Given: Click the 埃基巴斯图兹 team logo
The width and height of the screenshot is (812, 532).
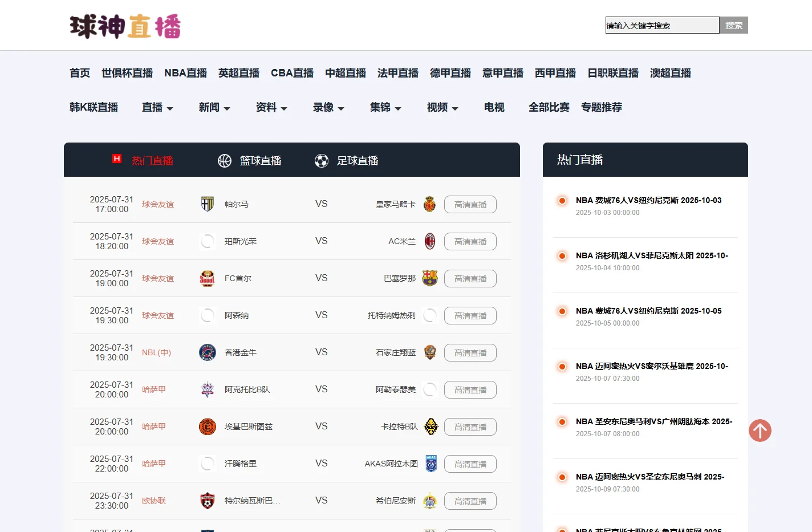Looking at the screenshot, I should 208,427.
